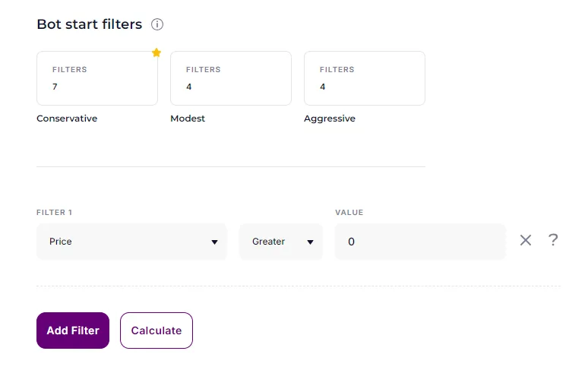Click the FILTER 1 field label
Screen dimensions: 588x370
click(x=54, y=213)
